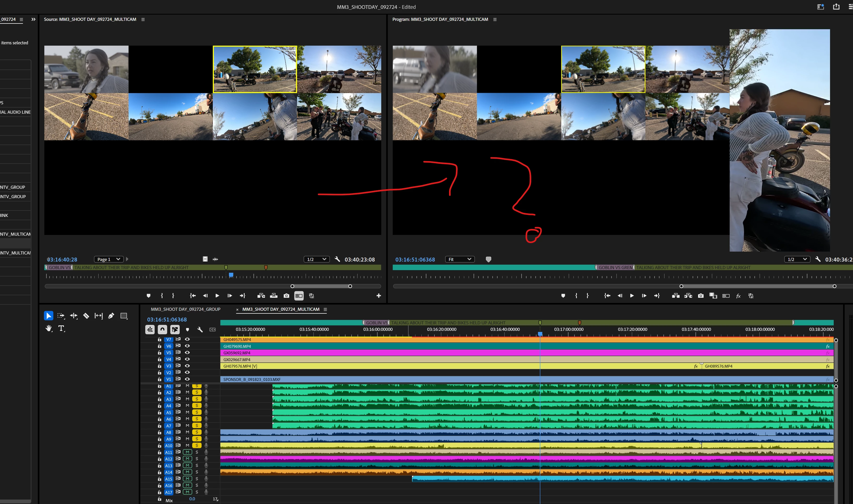Image resolution: width=853 pixels, height=504 pixels.
Task: Click Export Frame camera icon in Program monitor
Action: [700, 296]
